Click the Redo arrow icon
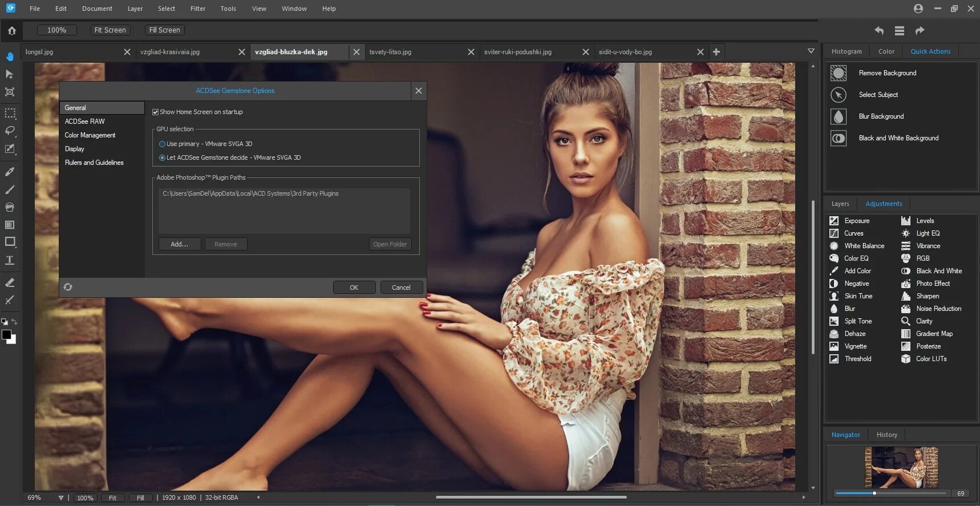This screenshot has width=980, height=506. 920,31
